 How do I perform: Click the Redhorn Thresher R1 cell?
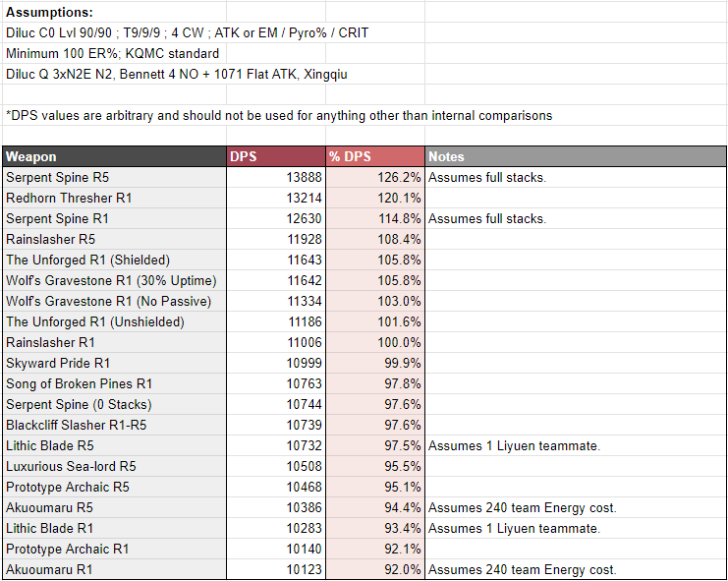[x=113, y=199]
